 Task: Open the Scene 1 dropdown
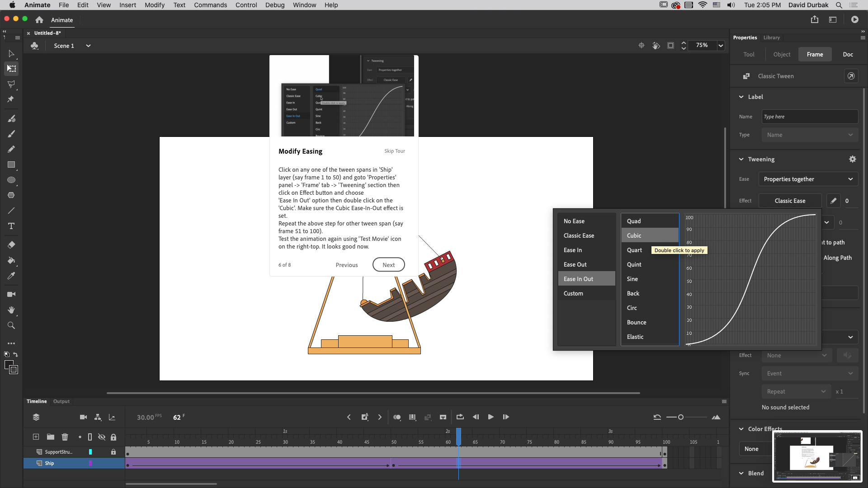tap(88, 46)
